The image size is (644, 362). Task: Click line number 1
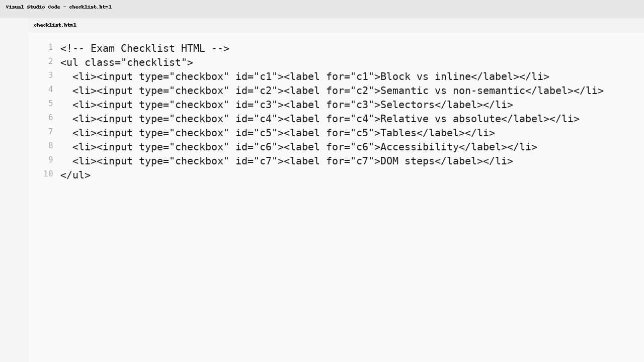tap(50, 47)
